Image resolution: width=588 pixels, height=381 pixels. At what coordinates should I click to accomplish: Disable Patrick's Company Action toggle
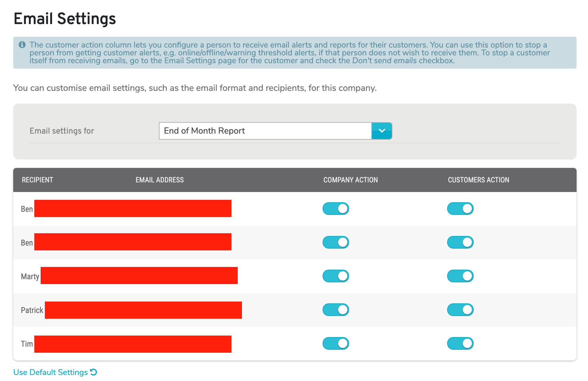336,309
